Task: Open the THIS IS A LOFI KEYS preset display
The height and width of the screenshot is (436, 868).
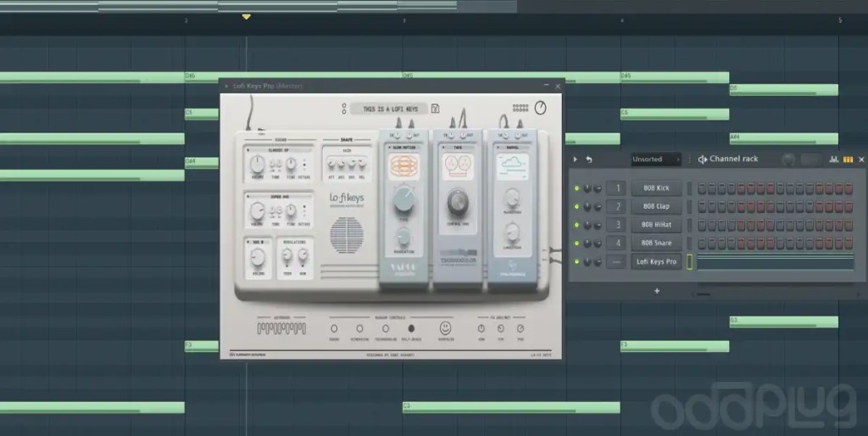Action: [390, 109]
